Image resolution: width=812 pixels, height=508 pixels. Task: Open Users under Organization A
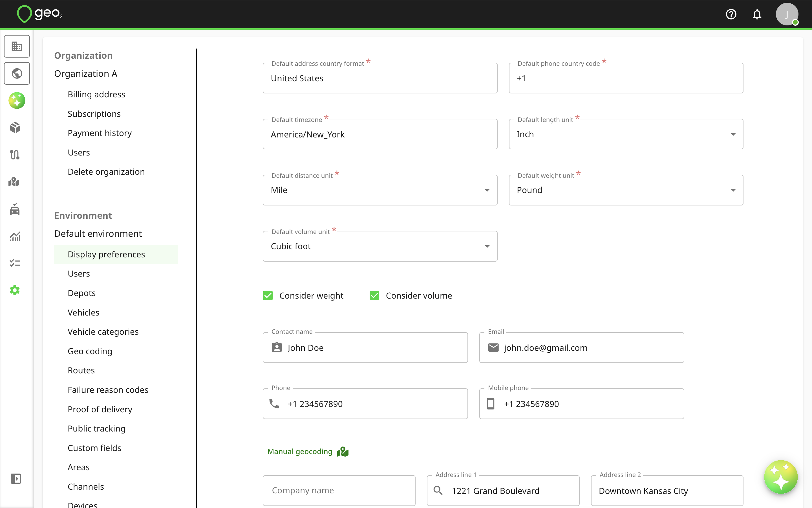tap(79, 152)
